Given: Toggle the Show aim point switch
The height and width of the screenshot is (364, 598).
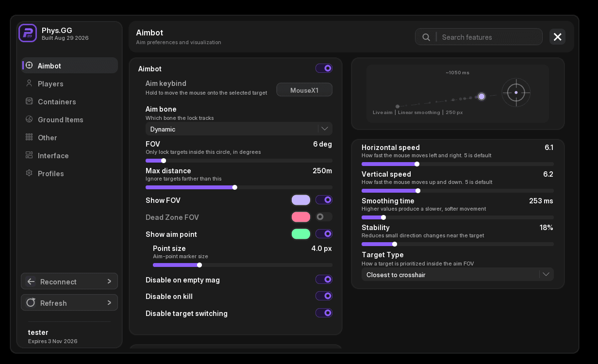Looking at the screenshot, I should pyautogui.click(x=324, y=234).
